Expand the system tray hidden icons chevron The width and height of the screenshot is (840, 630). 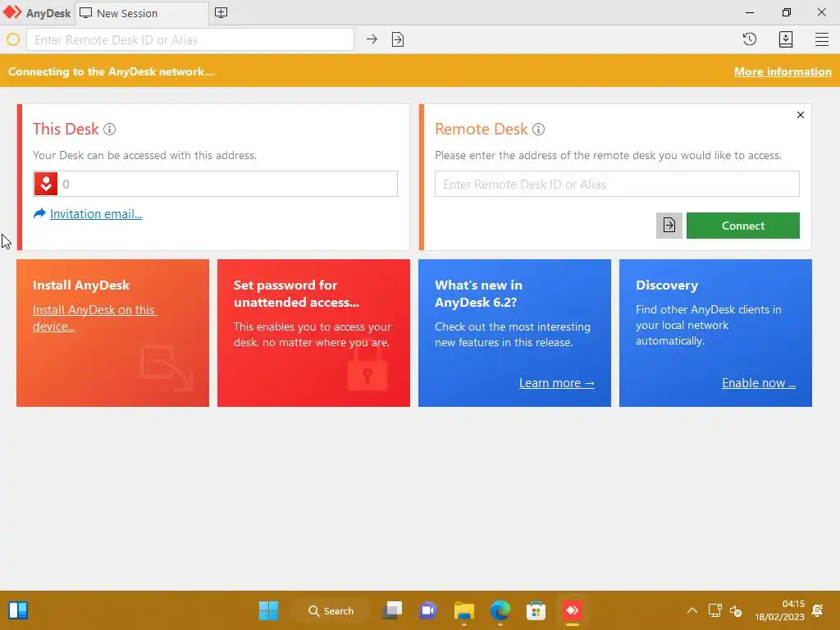(692, 610)
